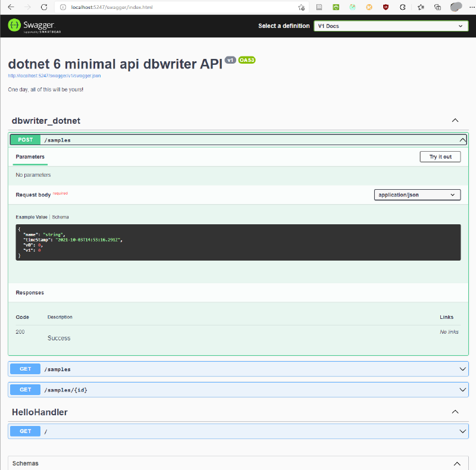This screenshot has width=476, height=470.
Task: Select the Example Value tab
Action: 31,217
